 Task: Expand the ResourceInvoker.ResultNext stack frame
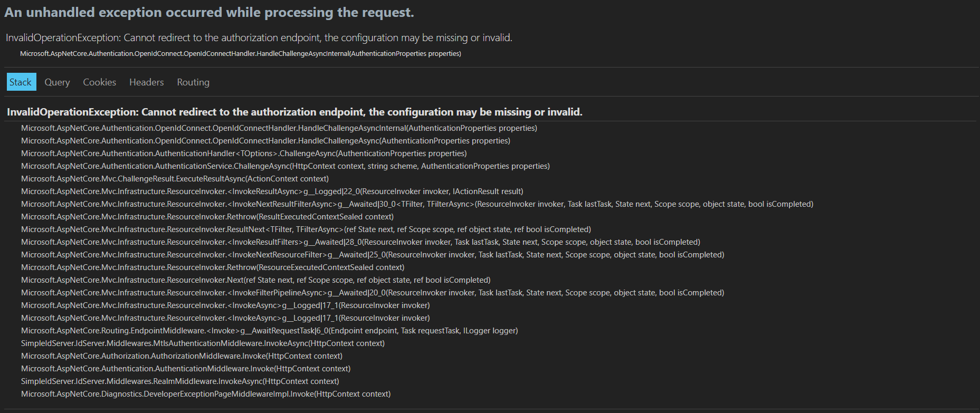pyautogui.click(x=306, y=229)
